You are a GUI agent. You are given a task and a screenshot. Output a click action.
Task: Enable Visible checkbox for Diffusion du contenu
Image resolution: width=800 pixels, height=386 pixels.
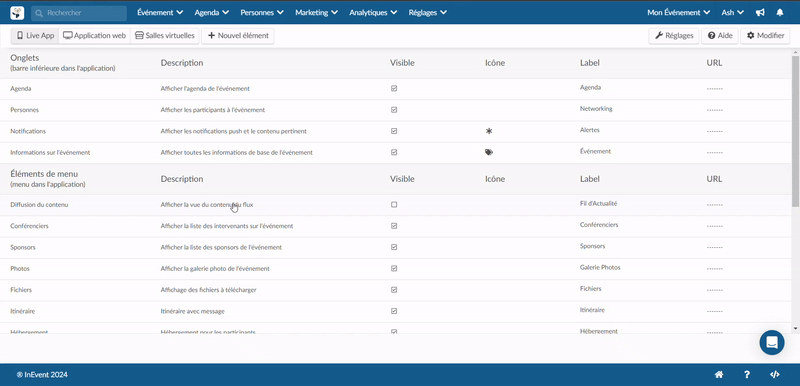click(394, 204)
